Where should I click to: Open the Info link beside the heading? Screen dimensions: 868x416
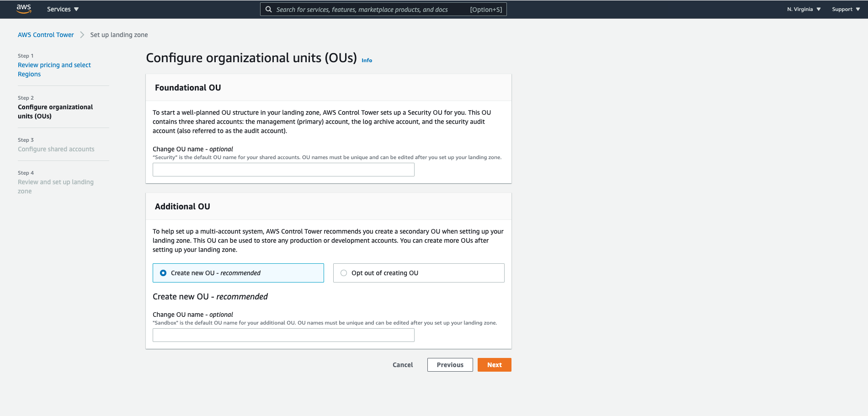click(x=367, y=60)
